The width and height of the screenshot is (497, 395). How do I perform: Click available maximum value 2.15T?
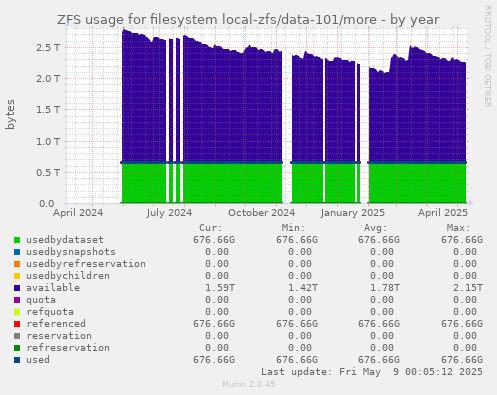tap(468, 288)
